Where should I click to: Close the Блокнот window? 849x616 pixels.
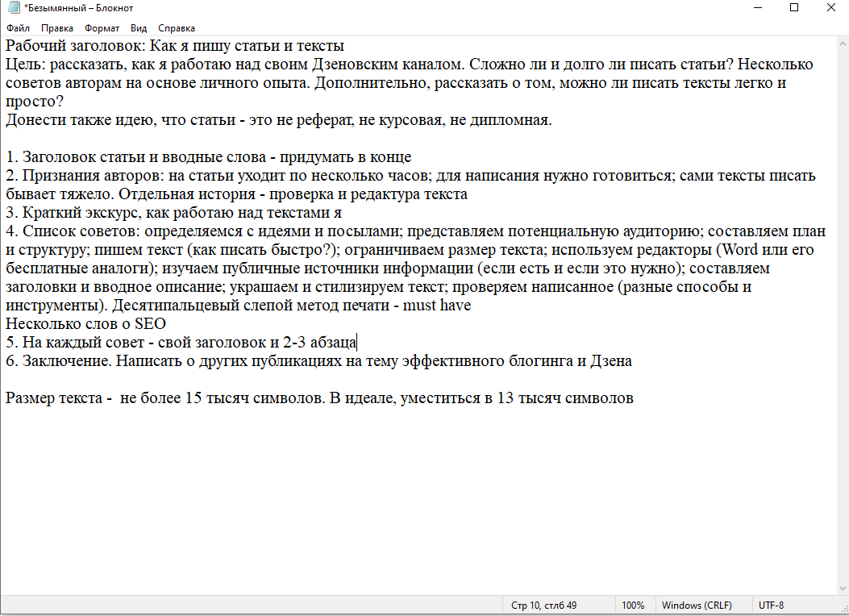pyautogui.click(x=831, y=7)
